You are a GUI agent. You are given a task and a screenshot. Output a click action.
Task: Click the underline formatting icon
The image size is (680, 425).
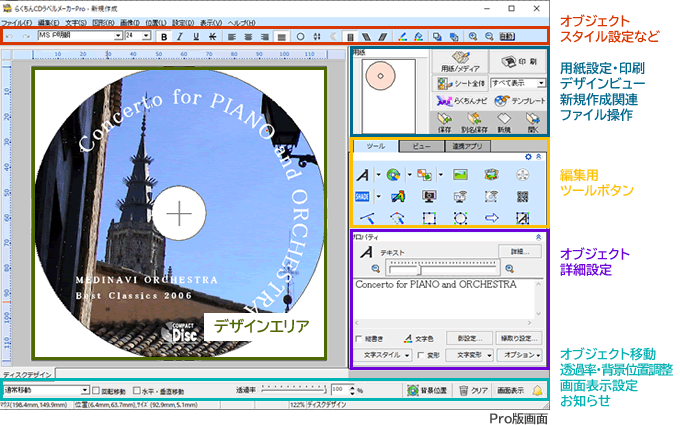point(198,36)
